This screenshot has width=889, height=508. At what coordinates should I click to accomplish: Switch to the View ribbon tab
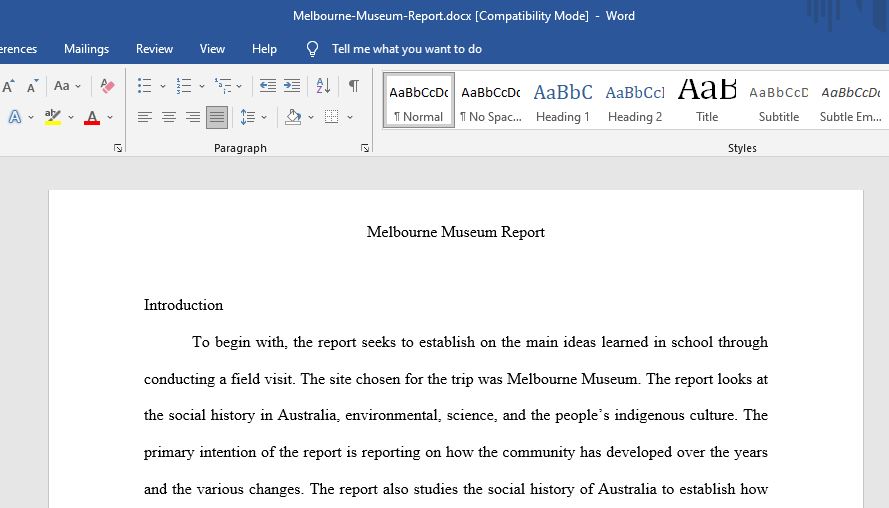[x=212, y=49]
